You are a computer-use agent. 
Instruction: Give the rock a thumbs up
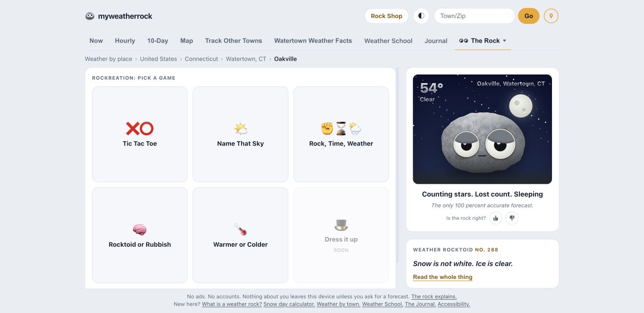[496, 218]
